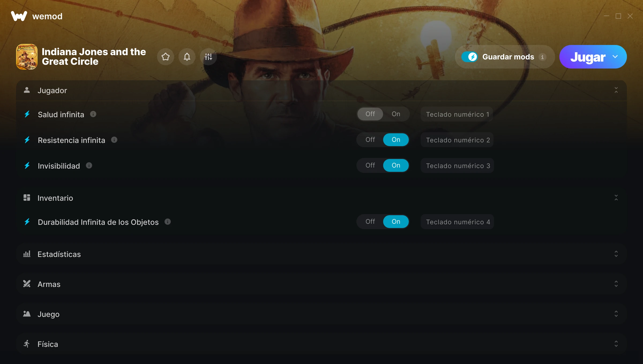643x364 pixels.
Task: Disable Invisibilidad by clicking Off
Action: pos(370,165)
